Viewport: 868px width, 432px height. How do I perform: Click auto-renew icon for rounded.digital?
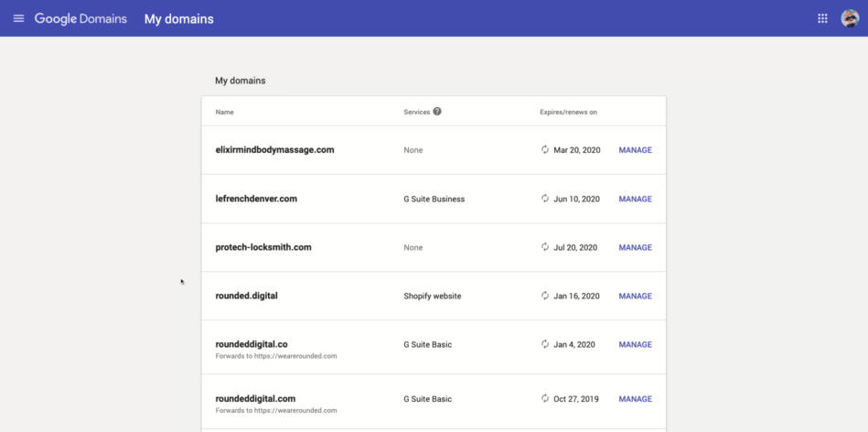pyautogui.click(x=545, y=296)
